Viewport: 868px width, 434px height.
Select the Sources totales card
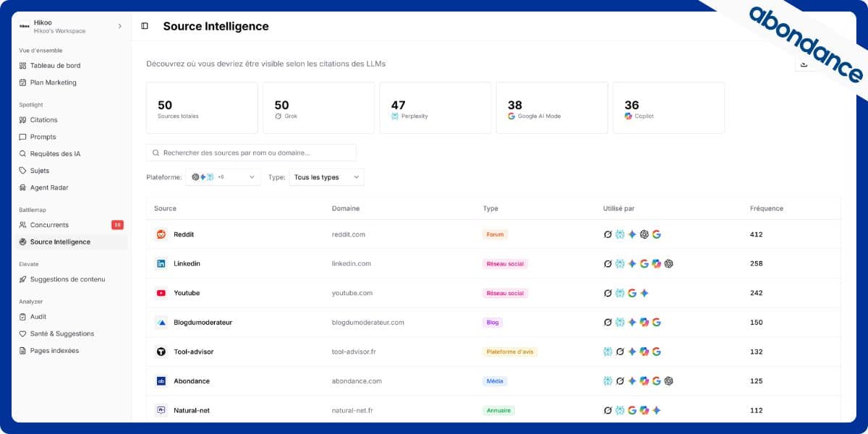[x=202, y=108]
